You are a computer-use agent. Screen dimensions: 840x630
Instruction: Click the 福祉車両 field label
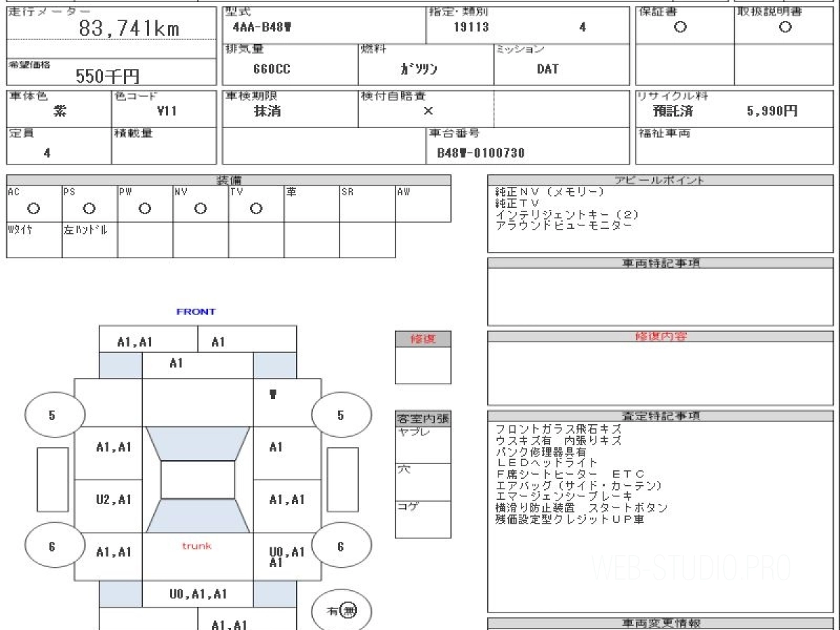click(664, 133)
